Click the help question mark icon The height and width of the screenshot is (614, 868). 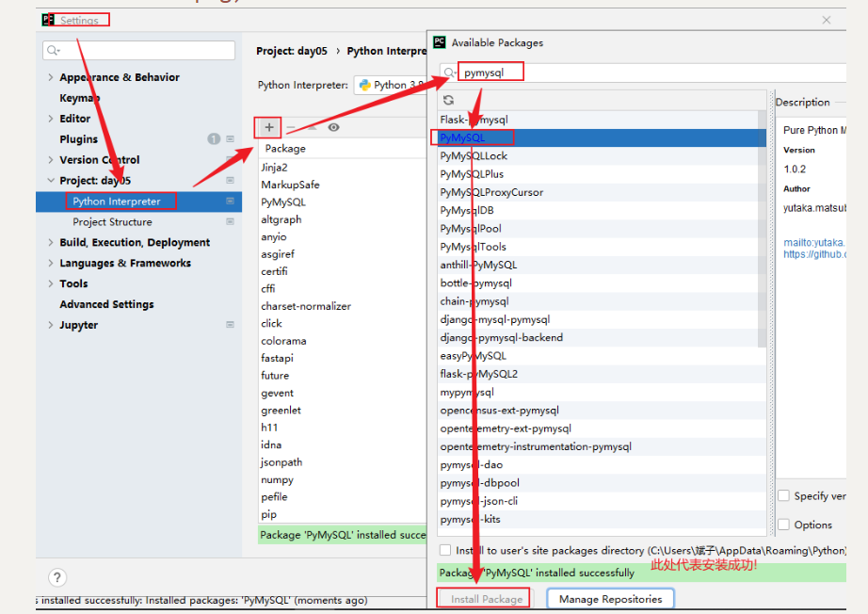pyautogui.click(x=57, y=577)
